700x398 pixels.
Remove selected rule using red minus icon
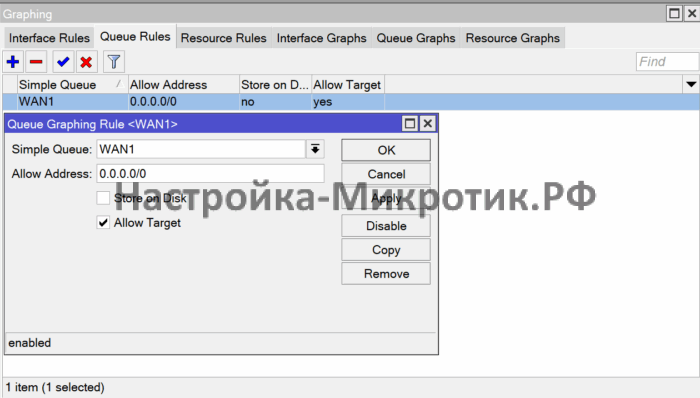(x=36, y=62)
